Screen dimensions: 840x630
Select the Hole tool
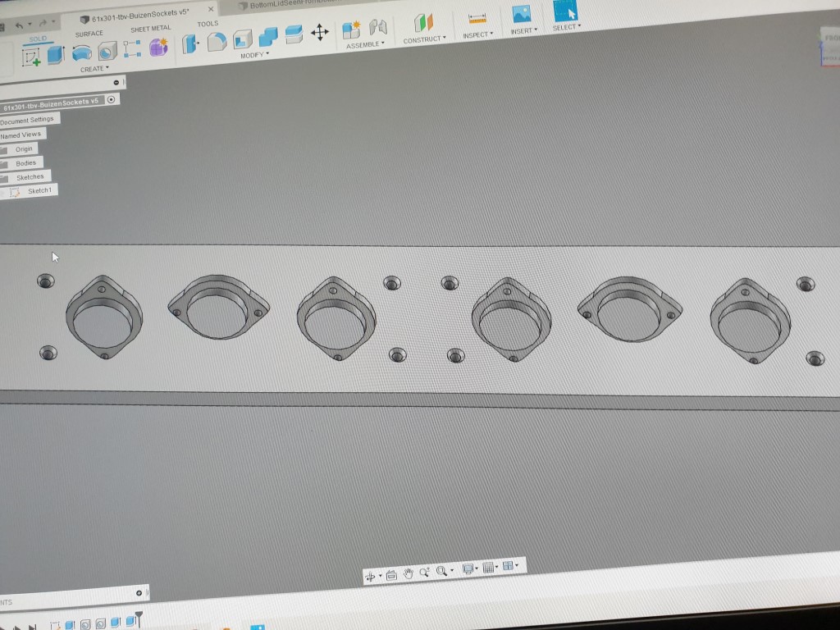107,52
